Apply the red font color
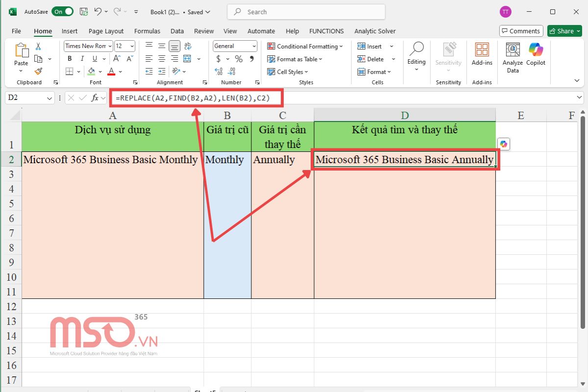Viewport: 588px width, 392px height. (x=111, y=72)
